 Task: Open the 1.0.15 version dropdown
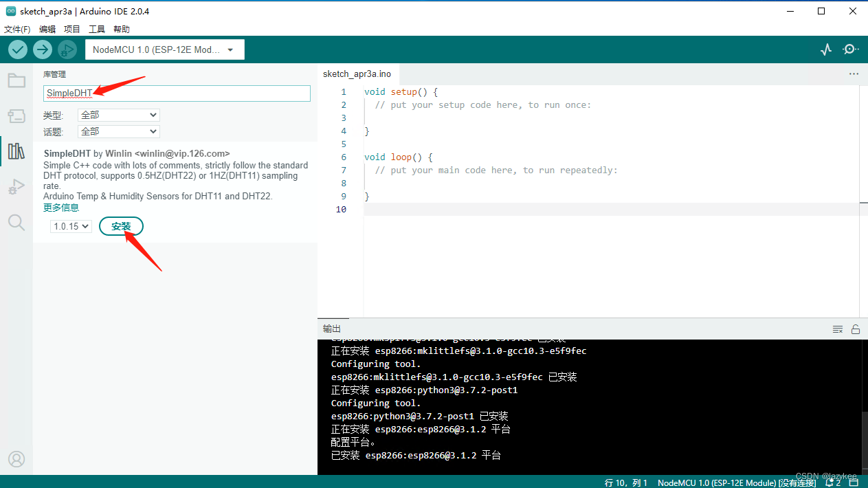click(70, 225)
